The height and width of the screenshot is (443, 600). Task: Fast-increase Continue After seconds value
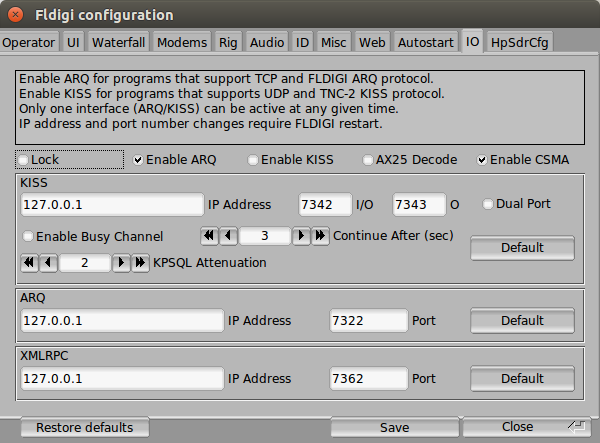[319, 236]
